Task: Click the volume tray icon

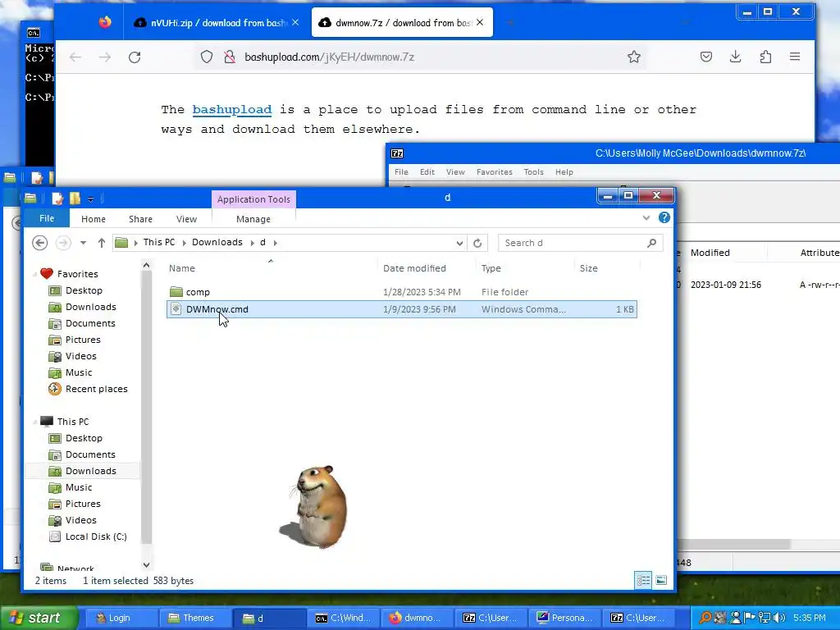Action: click(x=779, y=618)
